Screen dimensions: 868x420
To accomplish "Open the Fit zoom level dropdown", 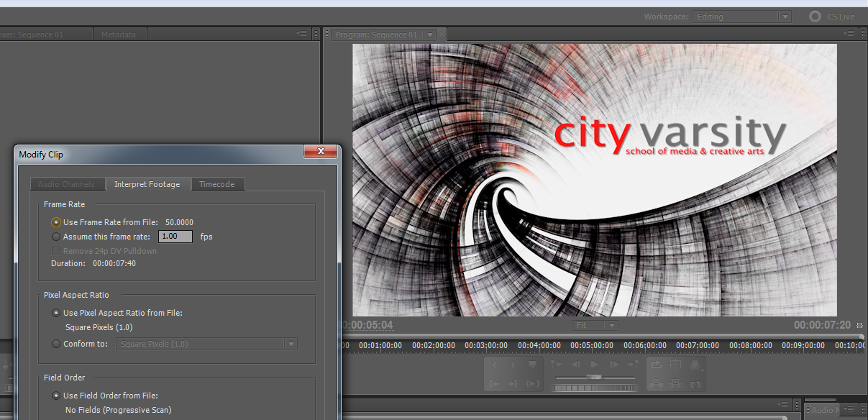I will (x=595, y=325).
